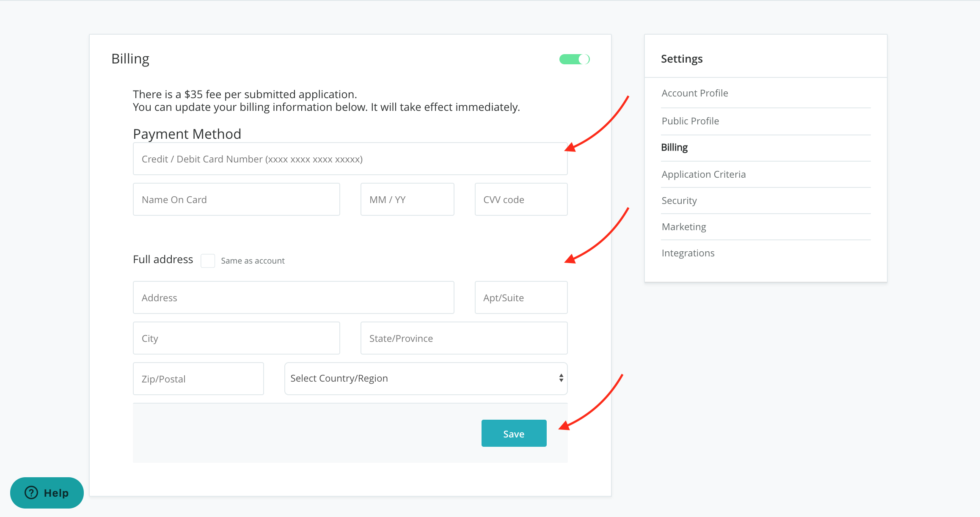Open Application Criteria settings
Viewport: 980px width, 517px height.
(704, 174)
